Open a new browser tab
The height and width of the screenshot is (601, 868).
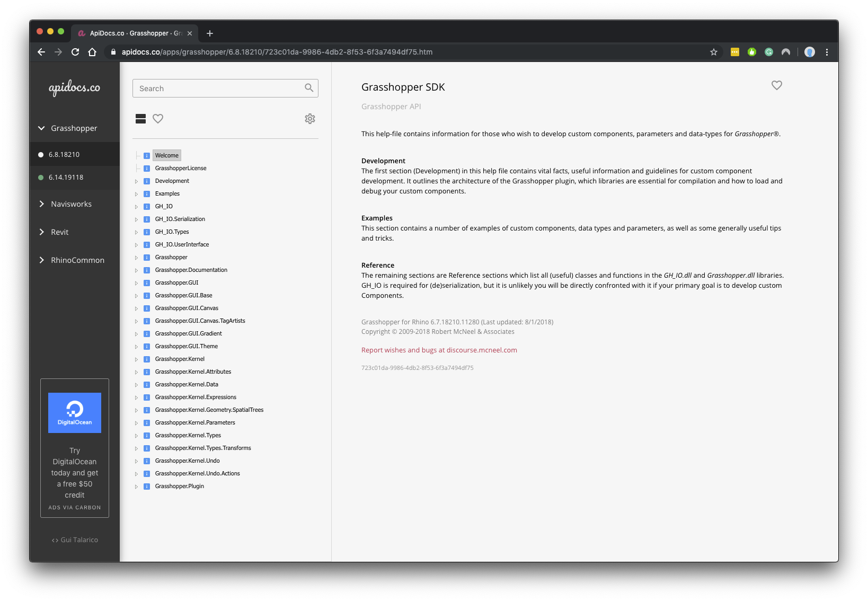(x=210, y=33)
